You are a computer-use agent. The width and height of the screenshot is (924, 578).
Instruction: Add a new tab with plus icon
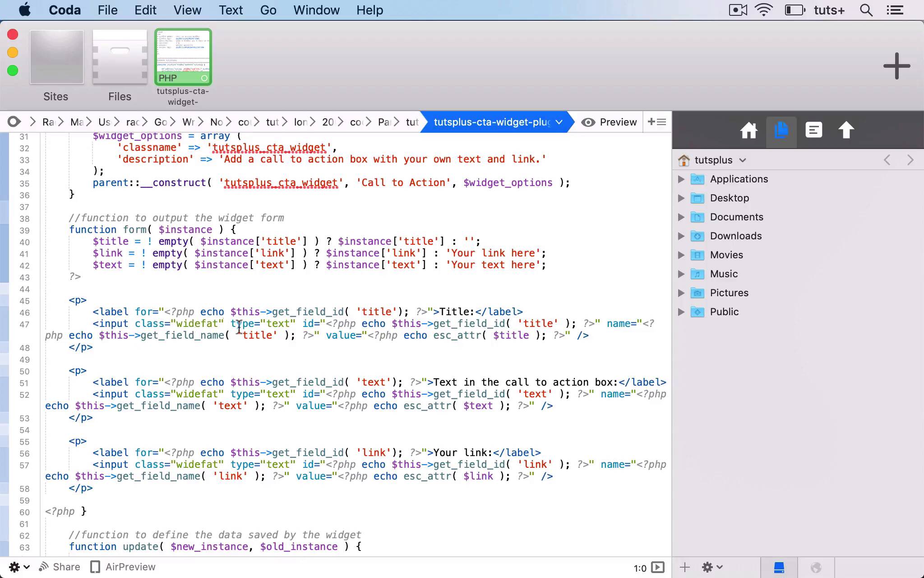click(896, 66)
